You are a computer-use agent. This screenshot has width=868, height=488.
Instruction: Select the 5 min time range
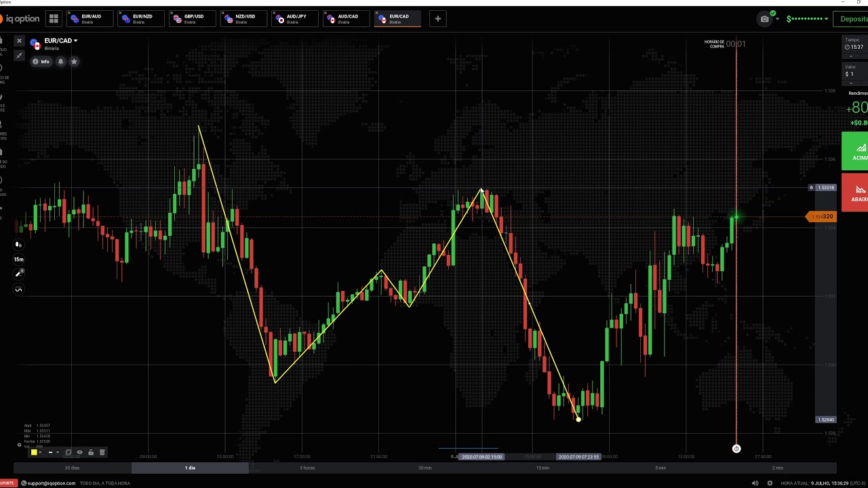pos(660,468)
